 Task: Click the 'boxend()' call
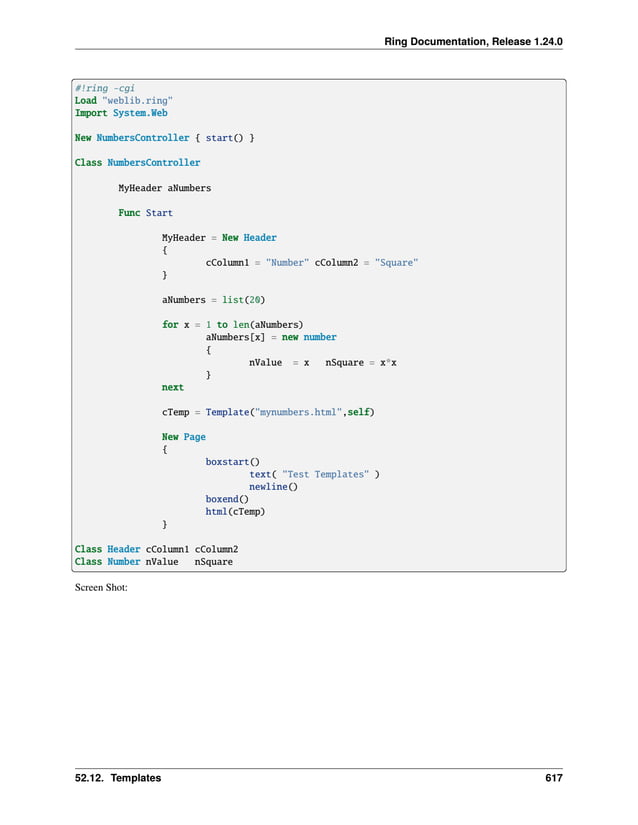(227, 499)
